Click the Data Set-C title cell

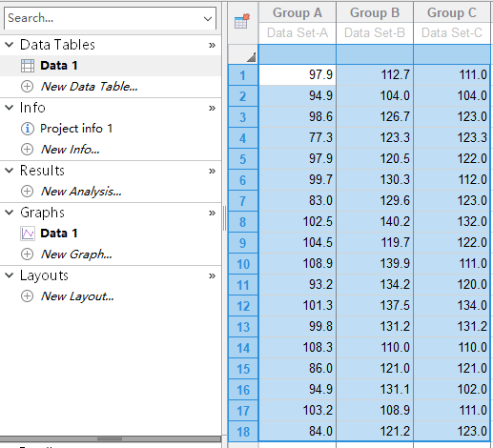[x=452, y=32]
